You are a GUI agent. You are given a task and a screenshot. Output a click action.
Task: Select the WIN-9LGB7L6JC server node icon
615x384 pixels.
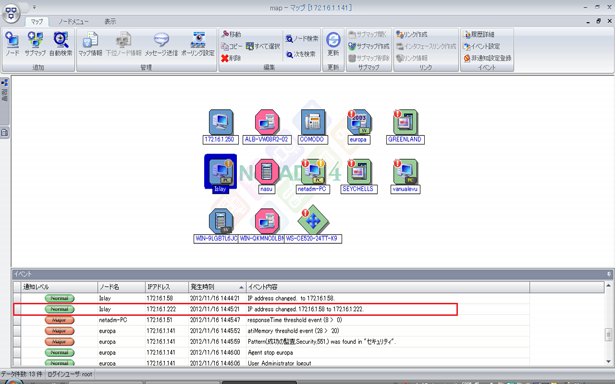[x=221, y=221]
